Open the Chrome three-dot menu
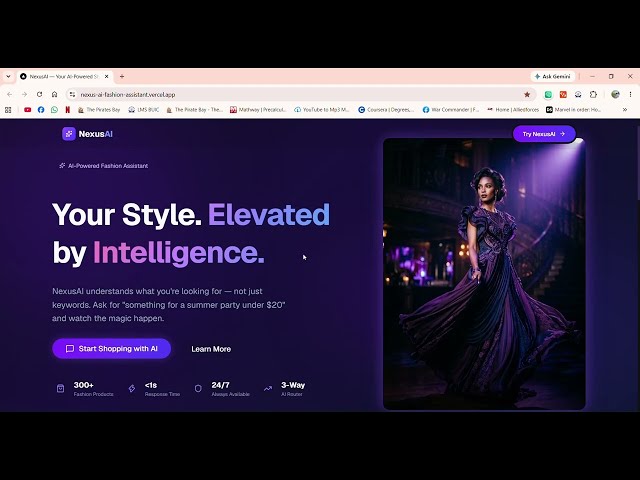Screen dimensions: 640x480 point(630,94)
